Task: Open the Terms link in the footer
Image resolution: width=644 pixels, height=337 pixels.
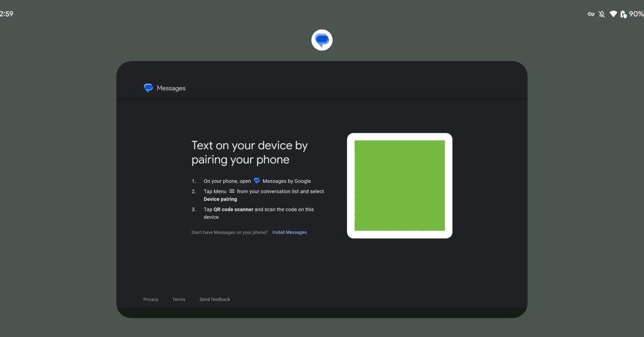Action: click(179, 299)
